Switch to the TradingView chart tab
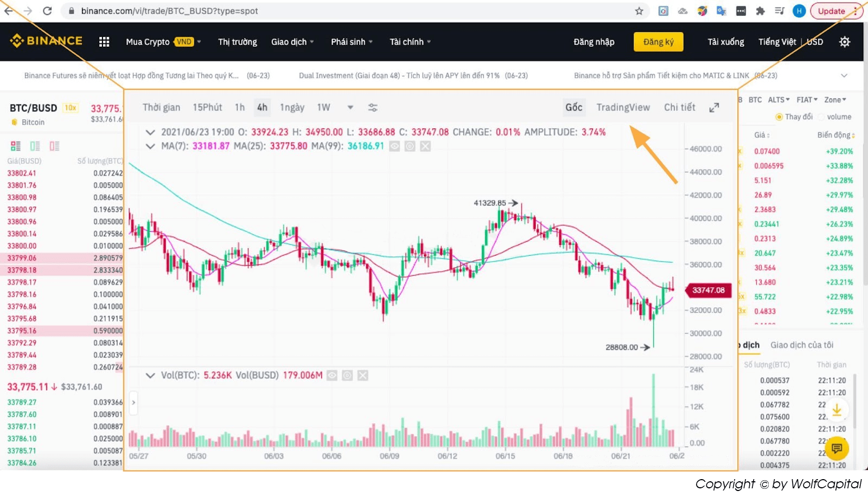The height and width of the screenshot is (497, 868). click(x=623, y=107)
